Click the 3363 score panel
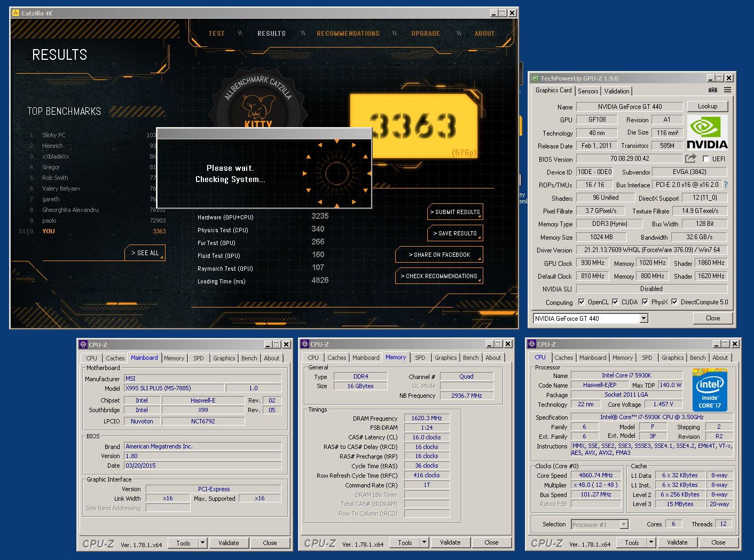 [413, 127]
